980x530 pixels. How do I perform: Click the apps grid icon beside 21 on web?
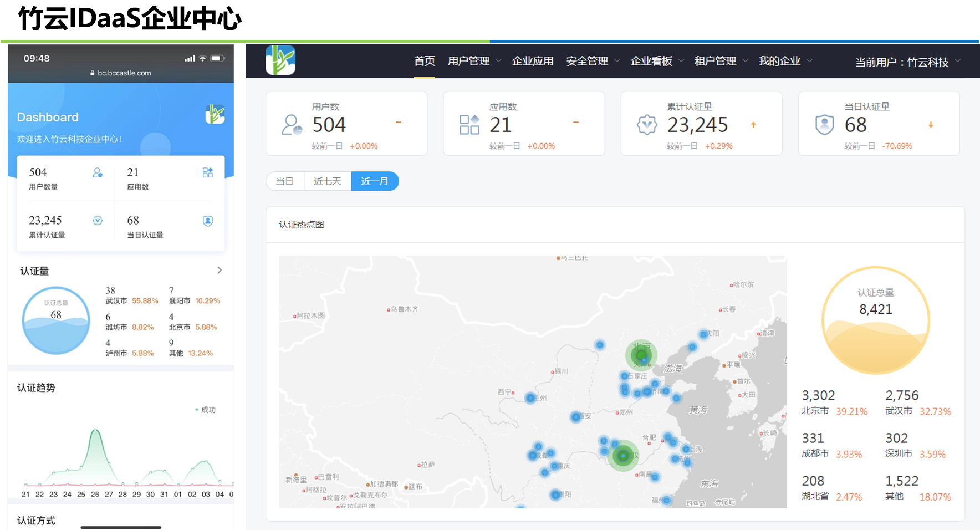pyautogui.click(x=469, y=125)
